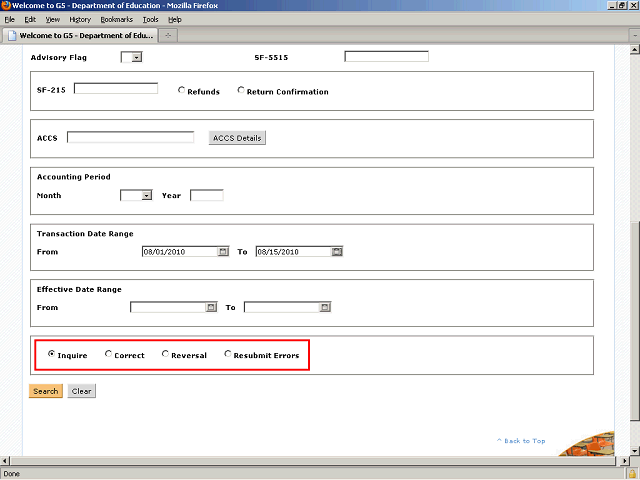Focus the SF-5515 input field
Viewport: 640px width, 480px height.
pyautogui.click(x=387, y=56)
